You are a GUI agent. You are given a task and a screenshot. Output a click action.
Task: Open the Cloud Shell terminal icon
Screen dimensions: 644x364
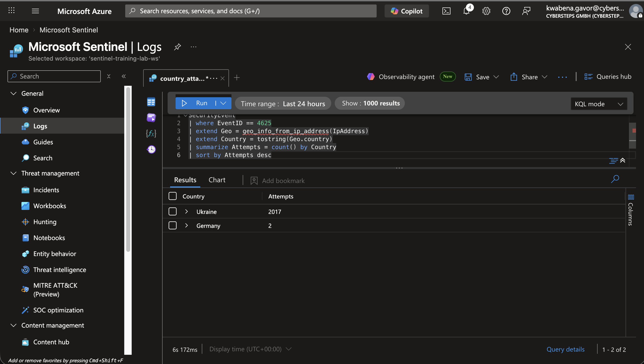(x=446, y=11)
